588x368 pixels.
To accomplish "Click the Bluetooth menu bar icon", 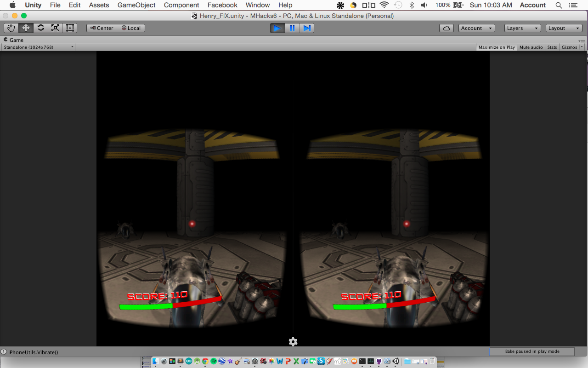I will click(412, 5).
